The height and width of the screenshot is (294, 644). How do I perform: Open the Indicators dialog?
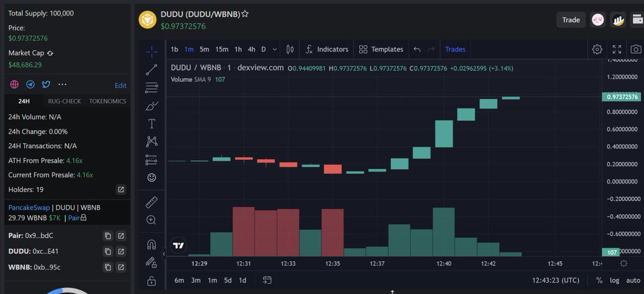[x=327, y=49]
